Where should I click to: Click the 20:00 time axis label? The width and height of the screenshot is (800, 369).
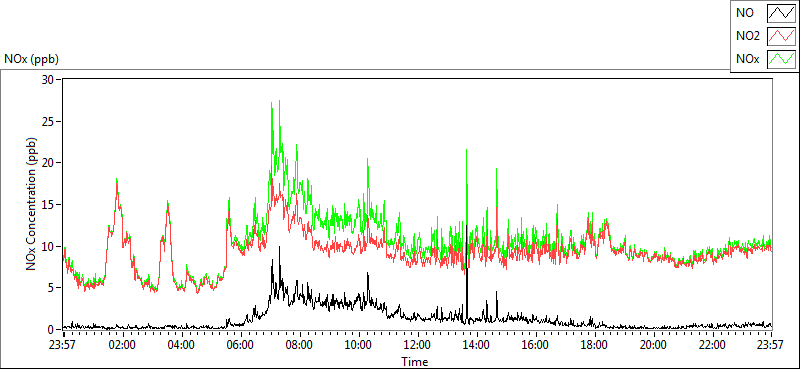(x=654, y=344)
